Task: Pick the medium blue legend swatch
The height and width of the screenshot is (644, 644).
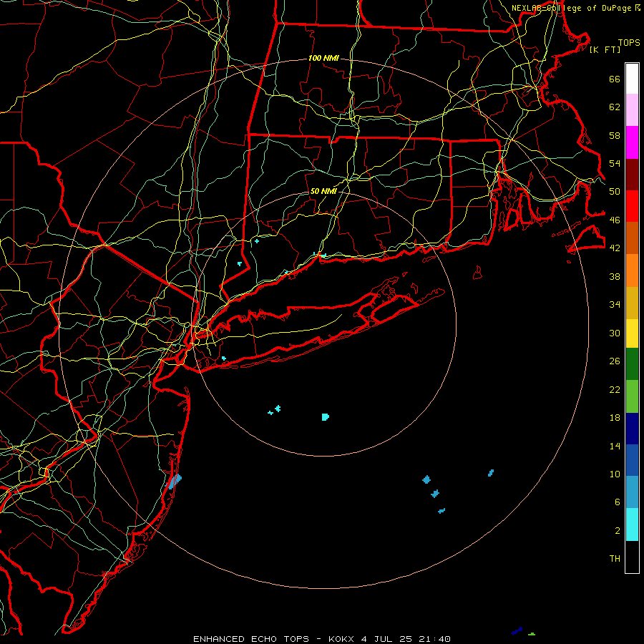Action: tap(632, 460)
